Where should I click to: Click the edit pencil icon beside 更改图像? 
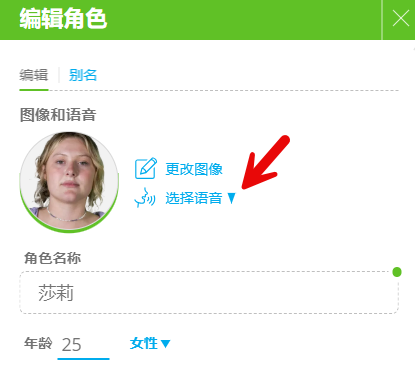pyautogui.click(x=146, y=168)
